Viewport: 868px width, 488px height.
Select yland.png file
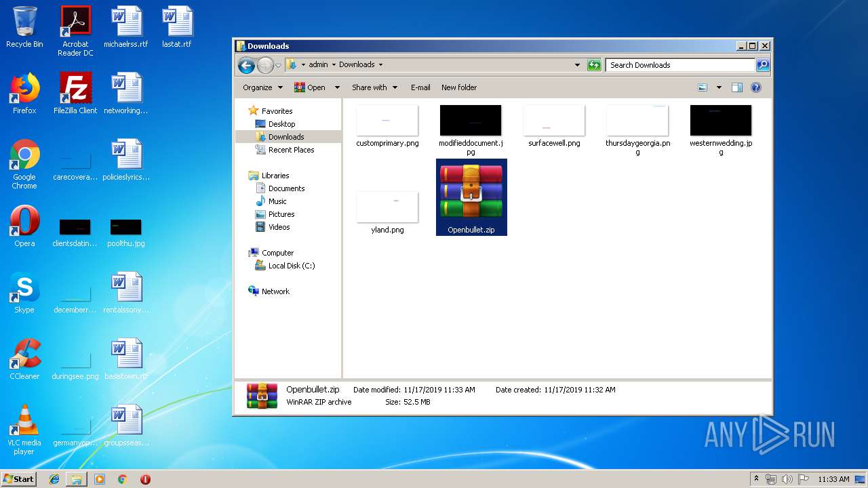tap(387, 213)
